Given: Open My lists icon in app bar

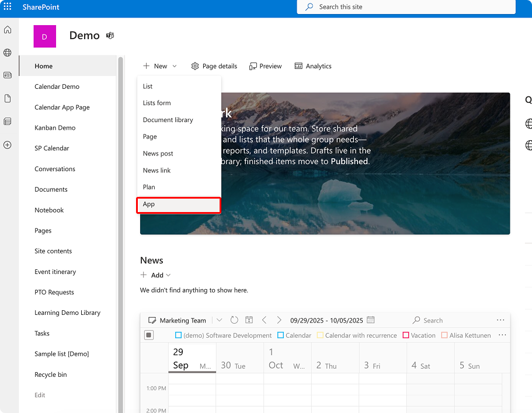Looking at the screenshot, I should (8, 122).
